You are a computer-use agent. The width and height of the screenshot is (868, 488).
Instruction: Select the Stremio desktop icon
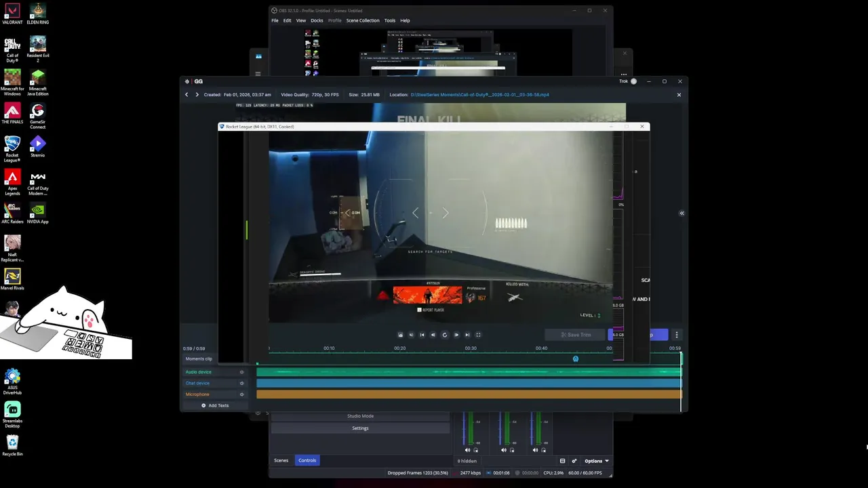[38, 146]
